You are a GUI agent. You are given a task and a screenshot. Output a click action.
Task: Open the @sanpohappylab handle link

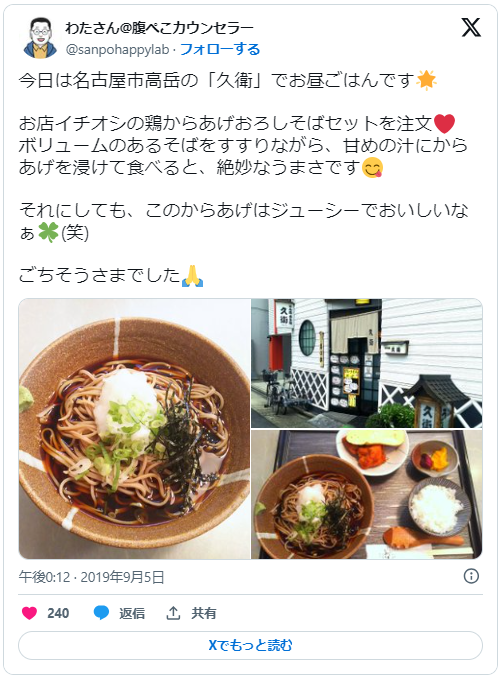tap(117, 50)
